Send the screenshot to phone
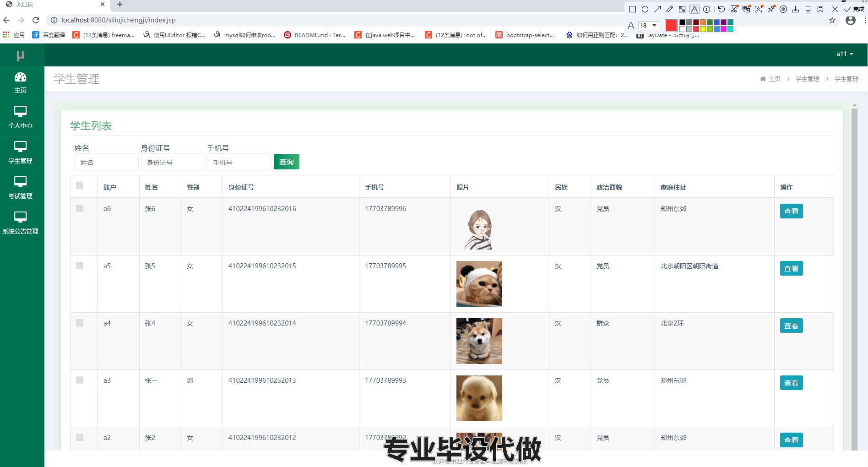Viewport: 868px width, 467px height. 808,9
